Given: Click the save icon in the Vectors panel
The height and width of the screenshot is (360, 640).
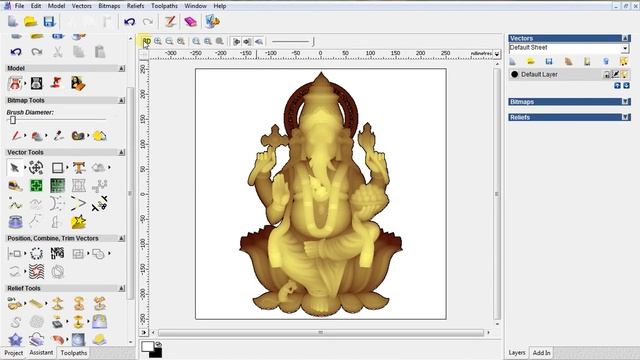Looking at the screenshot, I should pos(549,61).
